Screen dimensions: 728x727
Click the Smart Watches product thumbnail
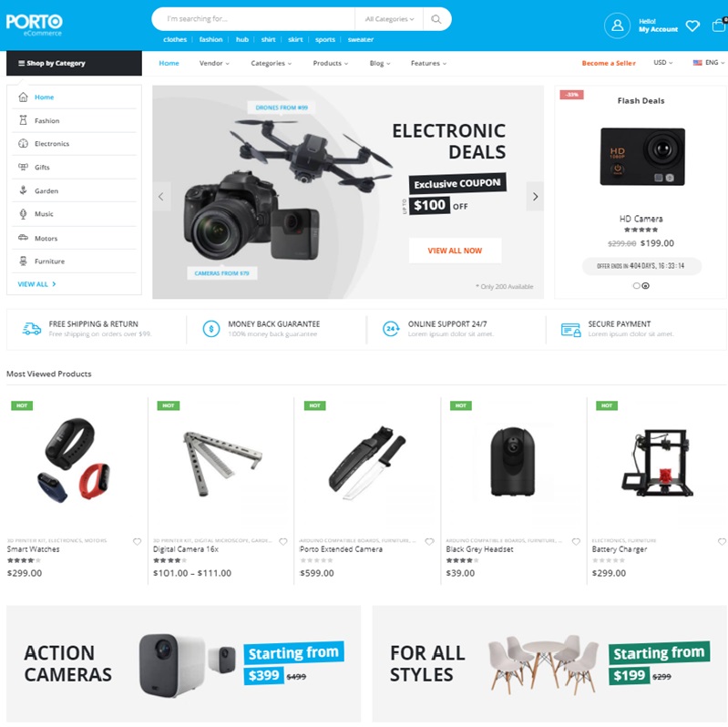[x=74, y=461]
